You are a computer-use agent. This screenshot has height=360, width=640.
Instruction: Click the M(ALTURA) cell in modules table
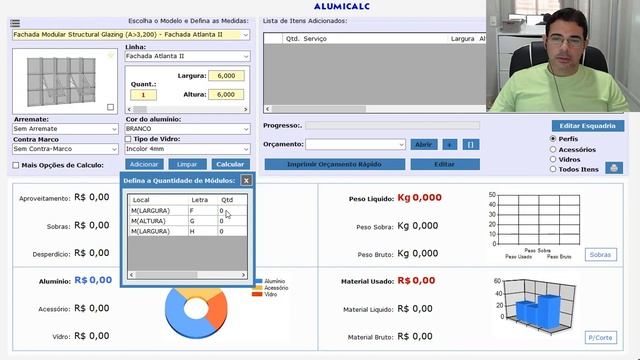158,221
